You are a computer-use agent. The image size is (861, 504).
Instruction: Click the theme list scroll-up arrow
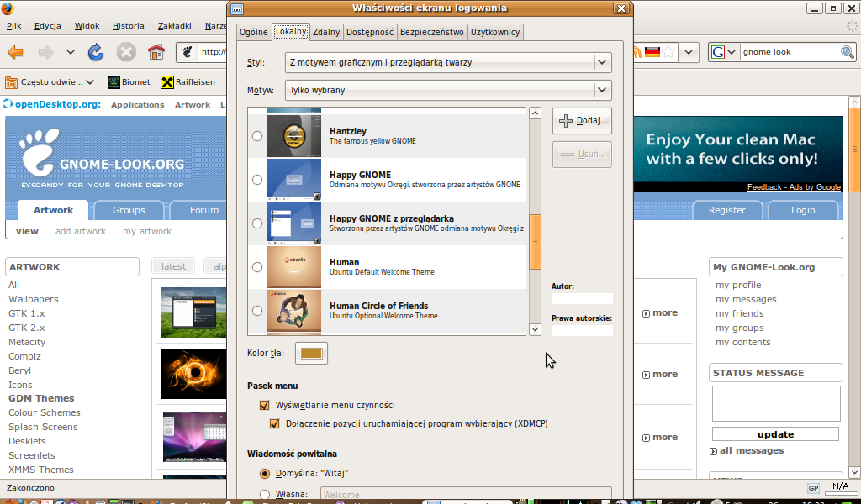point(535,113)
